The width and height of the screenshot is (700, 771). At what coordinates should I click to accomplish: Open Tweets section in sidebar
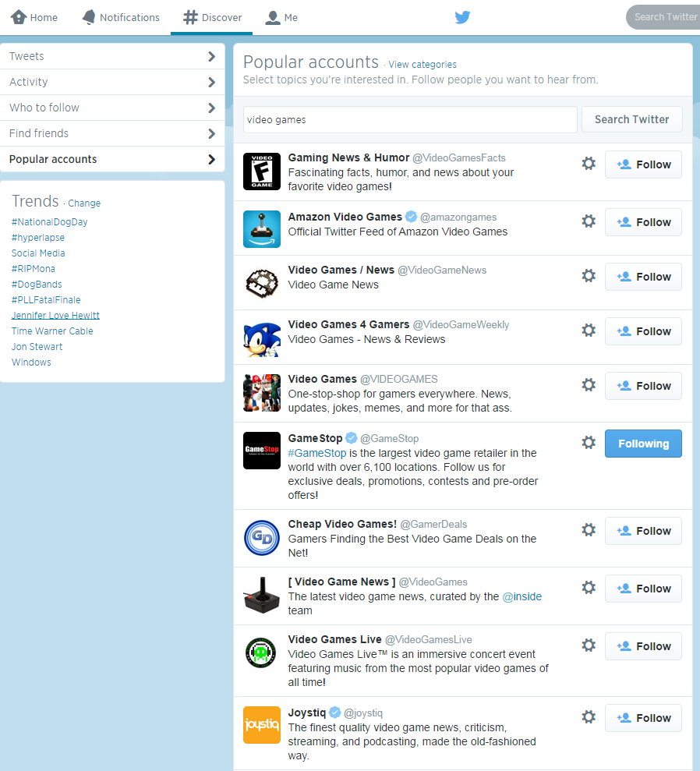pos(112,56)
